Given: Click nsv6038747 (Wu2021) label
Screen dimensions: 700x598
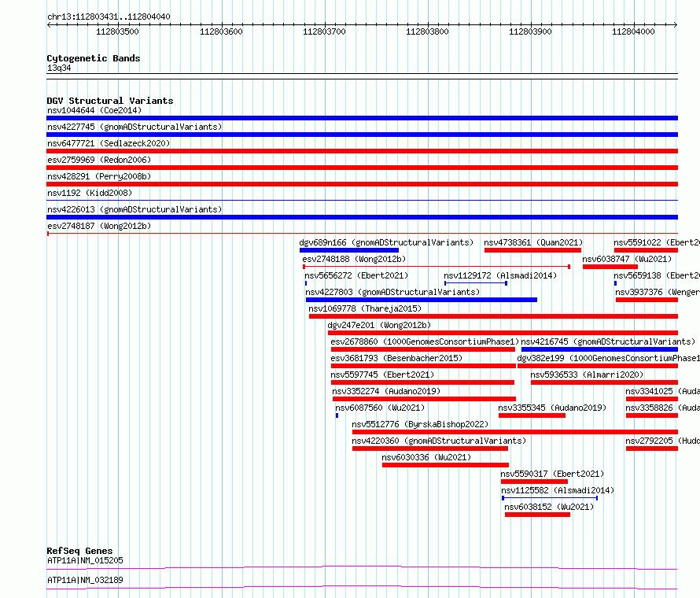Looking at the screenshot, I should [627, 259].
